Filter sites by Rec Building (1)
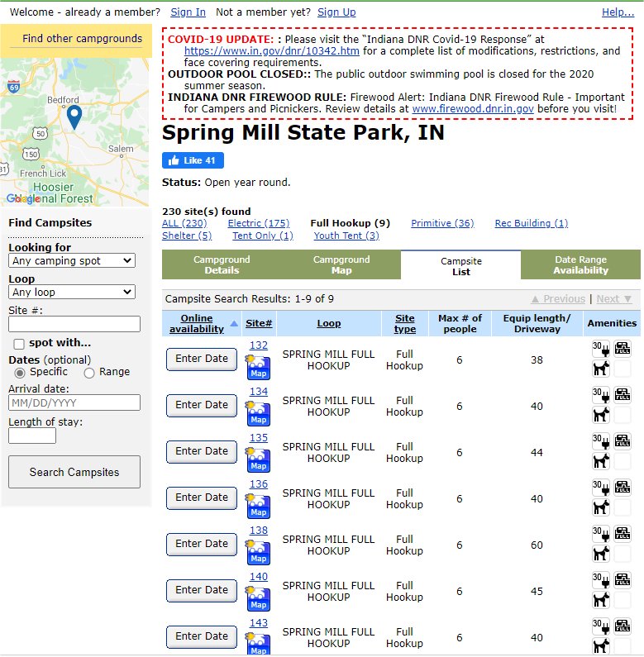Viewport: 644px width, 657px height. pyautogui.click(x=532, y=223)
